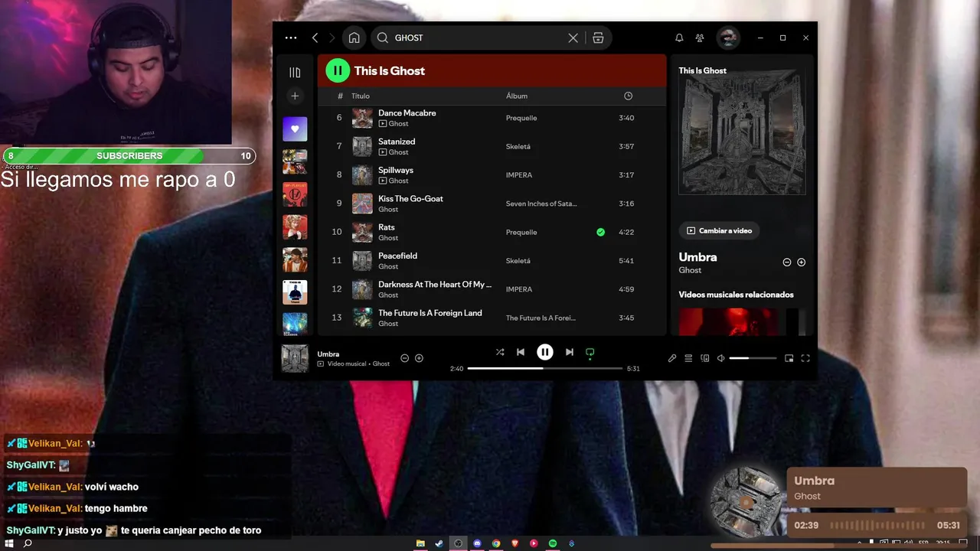Toggle shuffle playback
Viewport: 980px width, 551px height.
tap(500, 352)
